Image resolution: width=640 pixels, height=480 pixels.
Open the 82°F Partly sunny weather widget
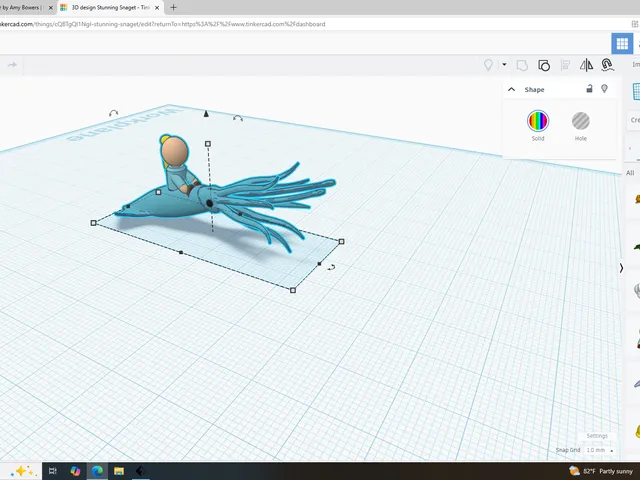tap(601, 471)
